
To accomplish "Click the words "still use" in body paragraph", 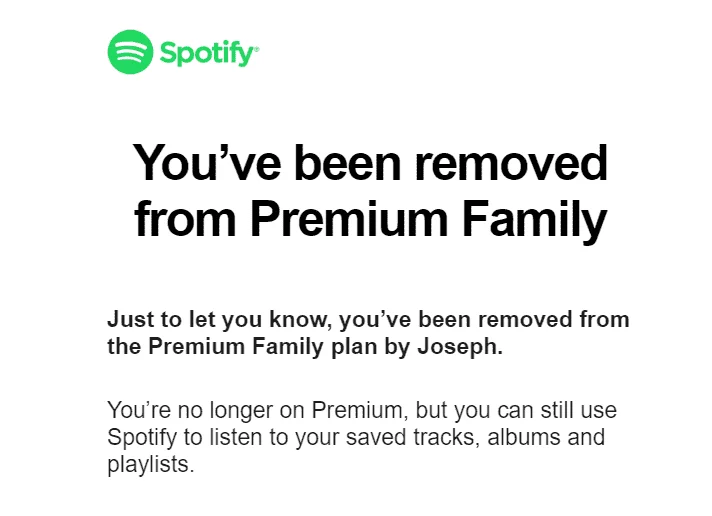I will 578,410.
